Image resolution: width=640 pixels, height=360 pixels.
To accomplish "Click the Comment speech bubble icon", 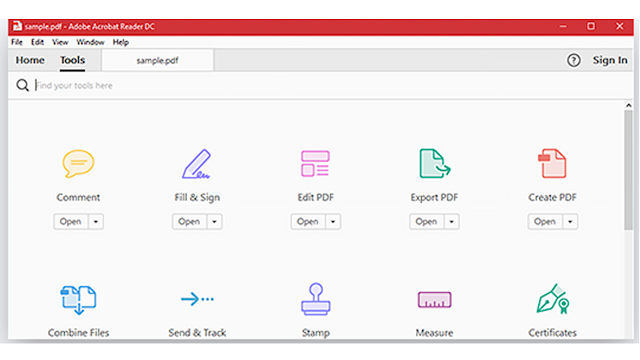I will [78, 164].
